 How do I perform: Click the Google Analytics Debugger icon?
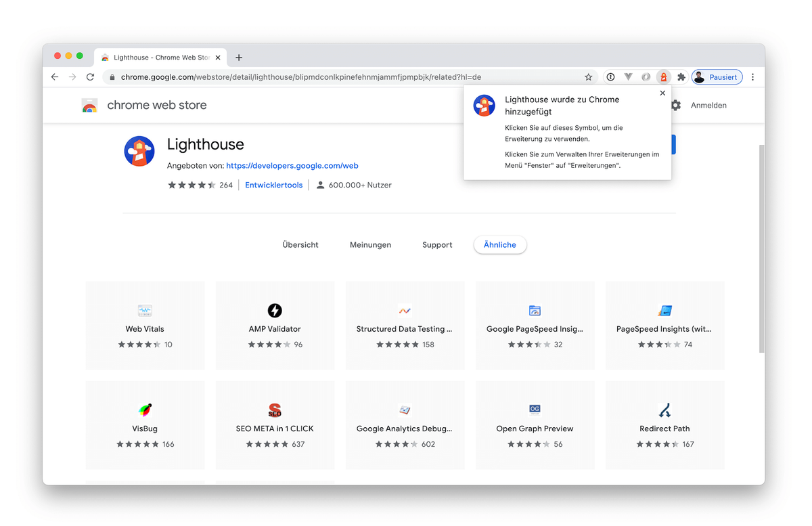(405, 410)
